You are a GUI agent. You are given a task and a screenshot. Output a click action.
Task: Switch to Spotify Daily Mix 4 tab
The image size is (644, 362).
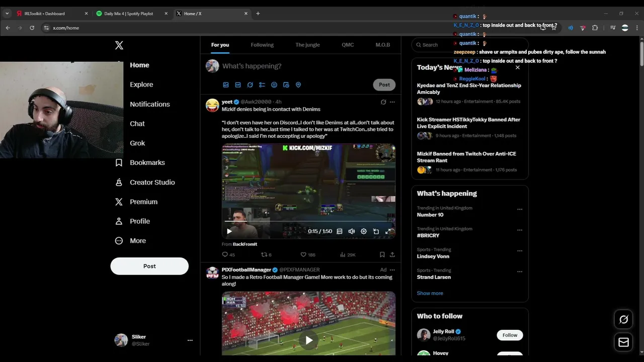tap(132, 14)
